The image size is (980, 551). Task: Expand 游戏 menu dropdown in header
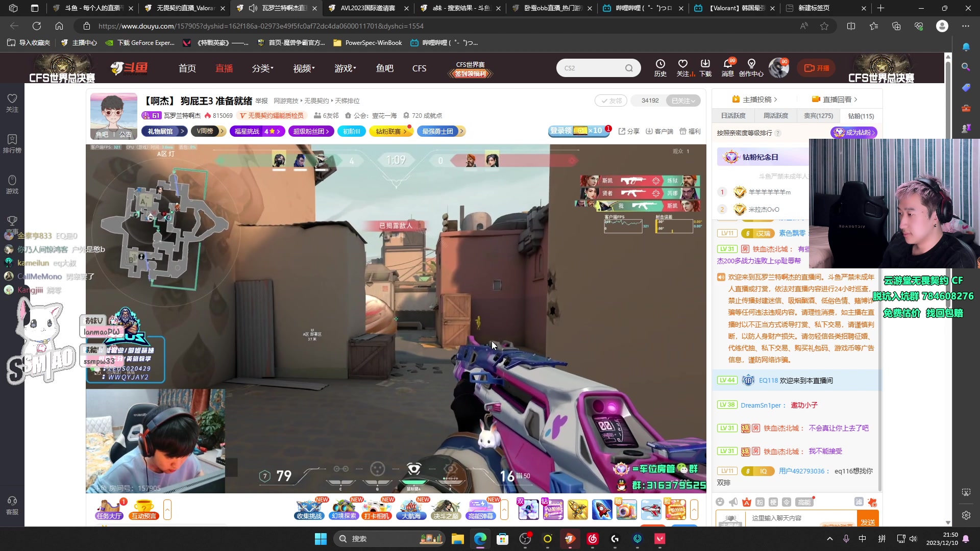(346, 68)
